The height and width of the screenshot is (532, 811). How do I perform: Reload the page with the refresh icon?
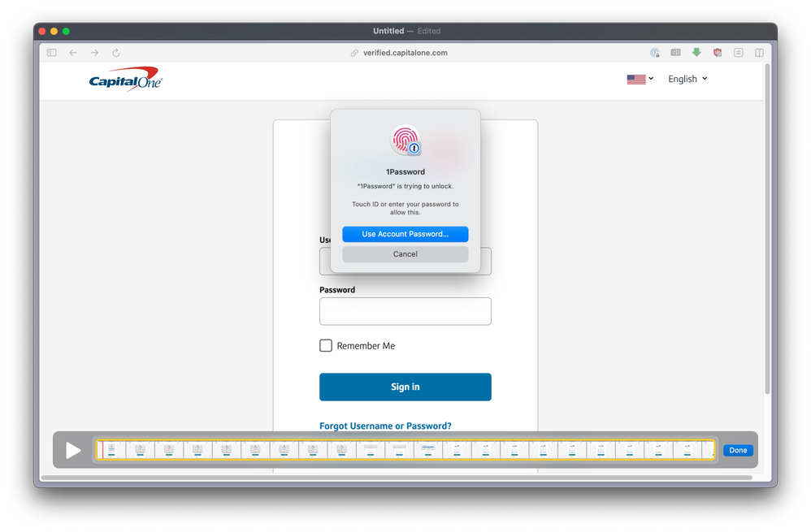click(x=116, y=53)
